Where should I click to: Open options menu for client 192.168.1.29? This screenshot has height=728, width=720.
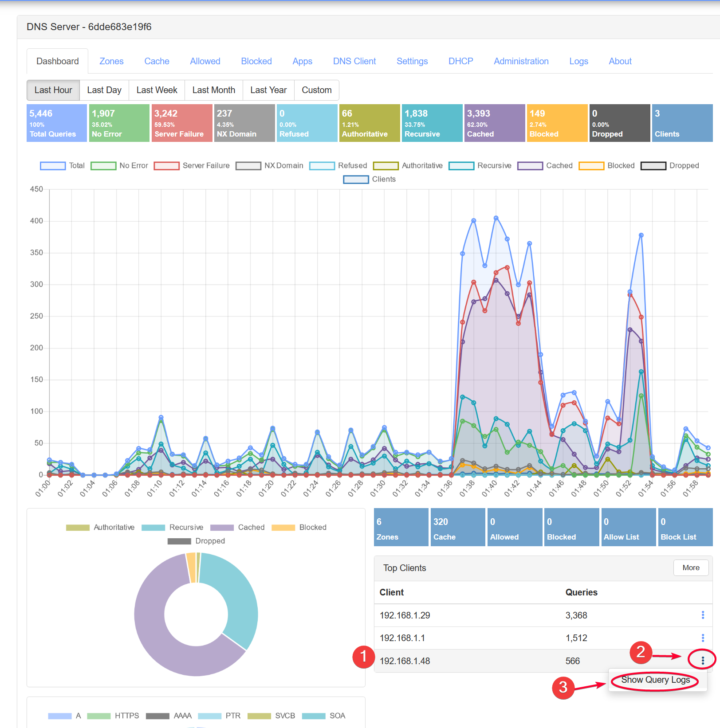tap(703, 615)
